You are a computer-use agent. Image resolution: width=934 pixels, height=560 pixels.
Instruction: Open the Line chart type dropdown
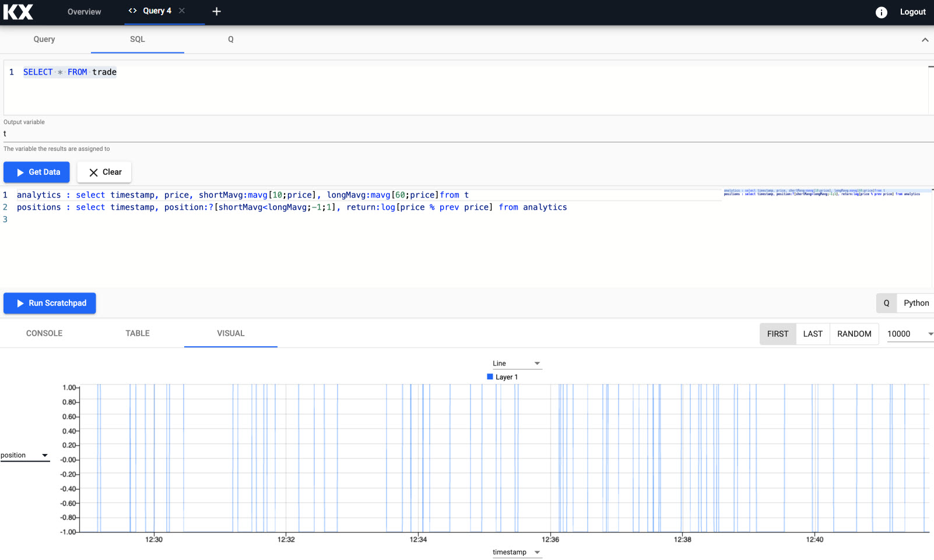(517, 363)
